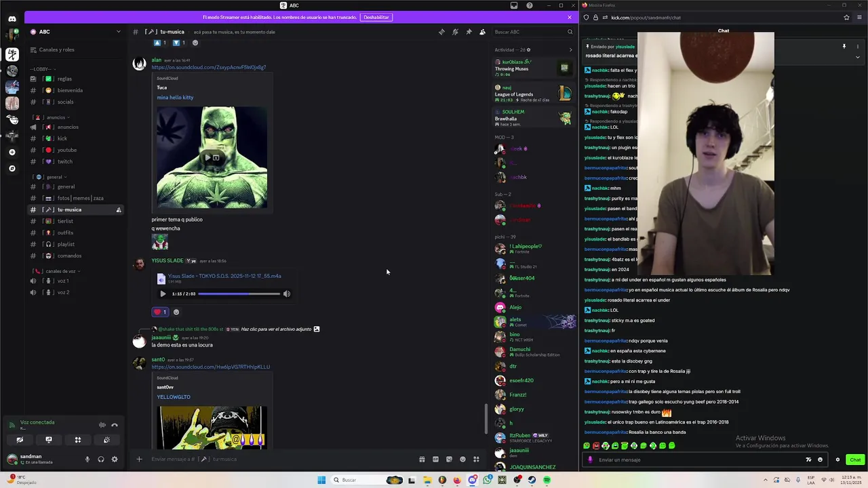Open the socials channel
Viewport: 868px width, 488px height.
pos(75,102)
